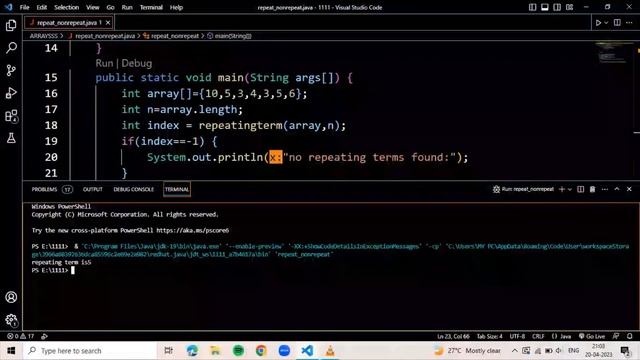
Task: Switch to the Output panel tab
Action: point(93,189)
